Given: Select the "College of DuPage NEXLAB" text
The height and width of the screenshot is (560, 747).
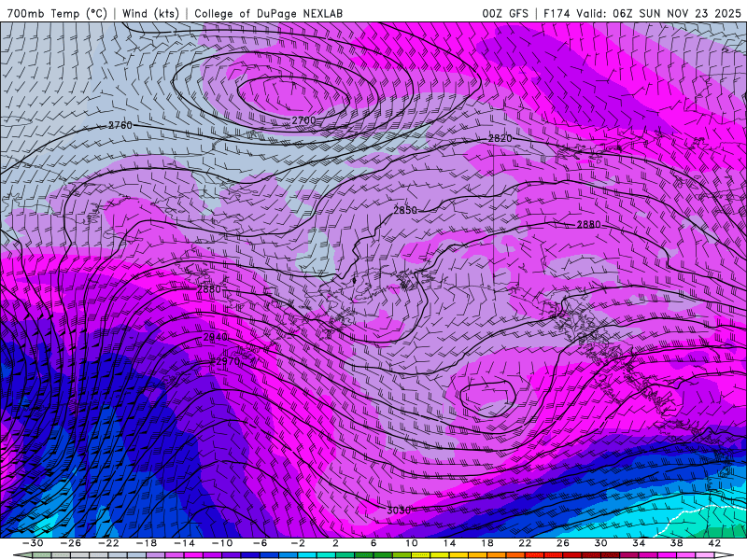Looking at the screenshot, I should tap(268, 13).
